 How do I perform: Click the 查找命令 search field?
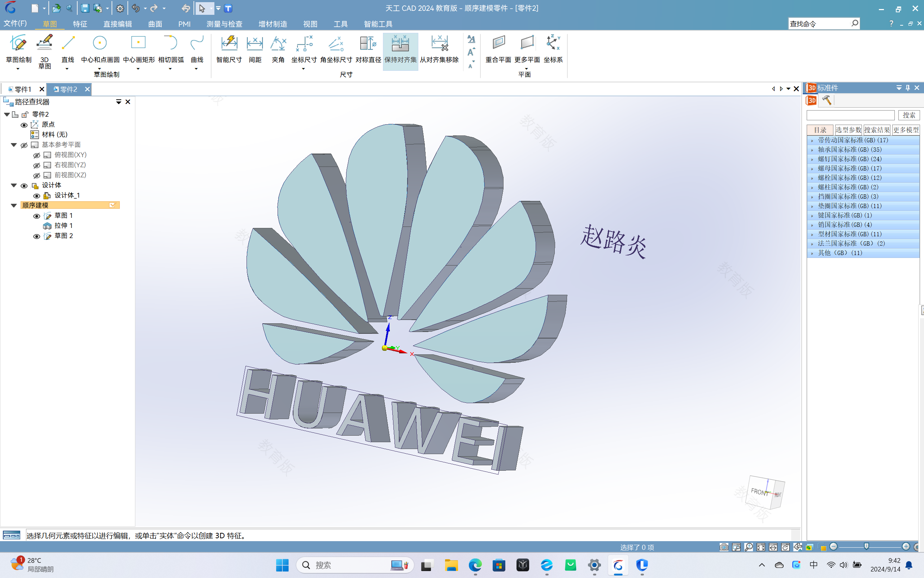[824, 24]
